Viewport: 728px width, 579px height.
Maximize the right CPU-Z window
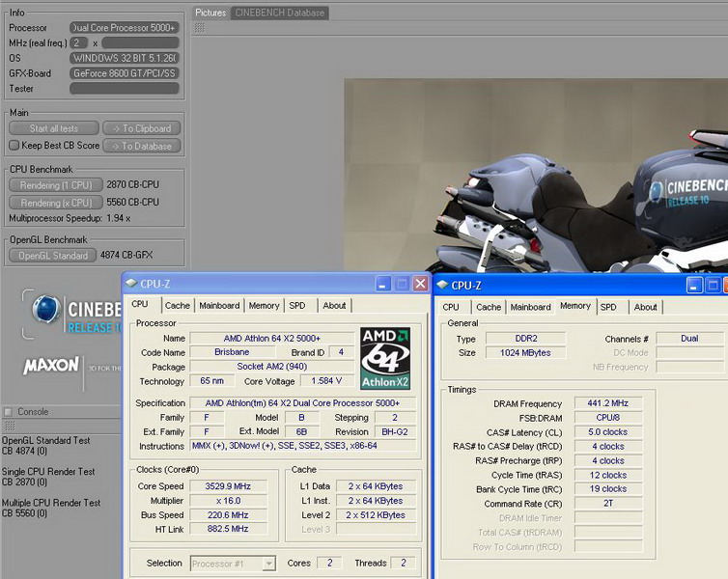[x=713, y=286]
